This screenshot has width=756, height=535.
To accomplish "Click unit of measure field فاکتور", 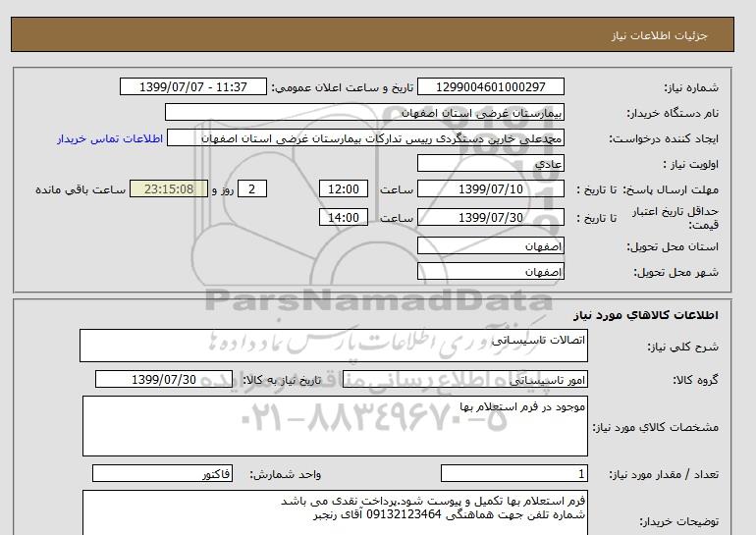I will (x=162, y=474).
